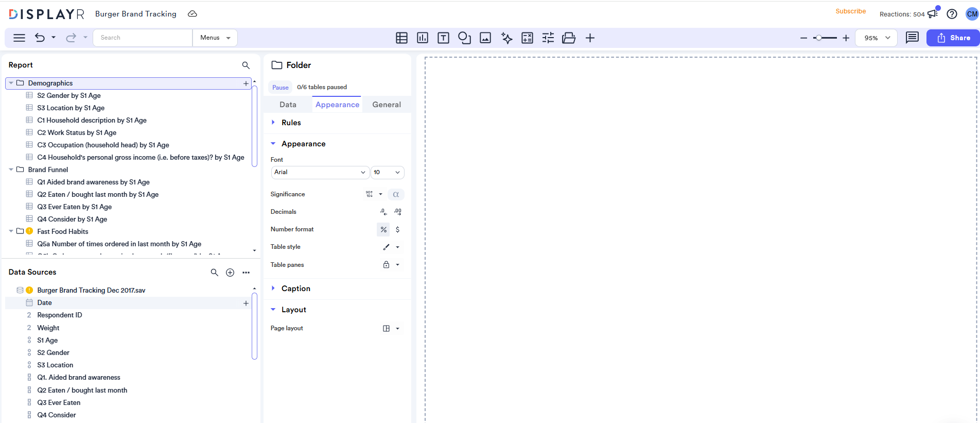Open the Font dropdown showing Arial
This screenshot has width=980, height=423.
tap(320, 173)
